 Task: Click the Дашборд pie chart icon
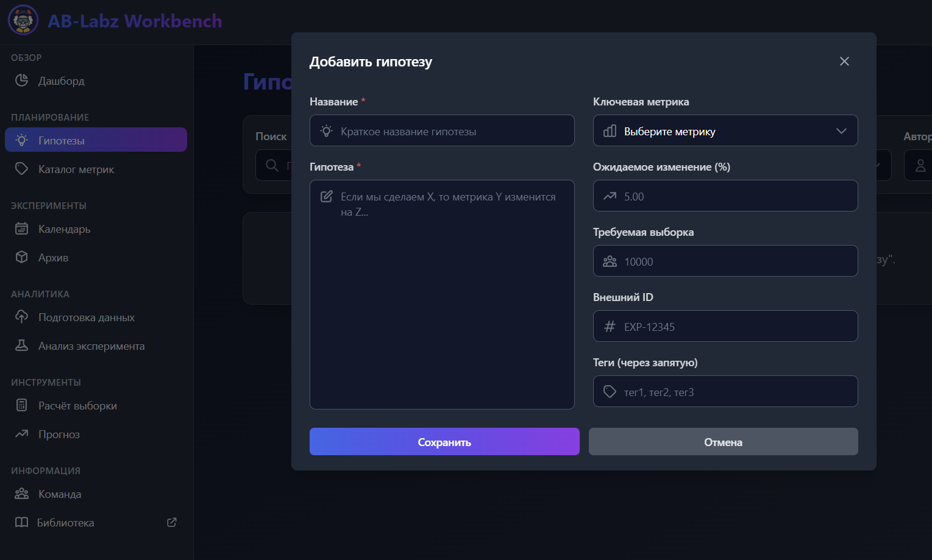(x=22, y=80)
